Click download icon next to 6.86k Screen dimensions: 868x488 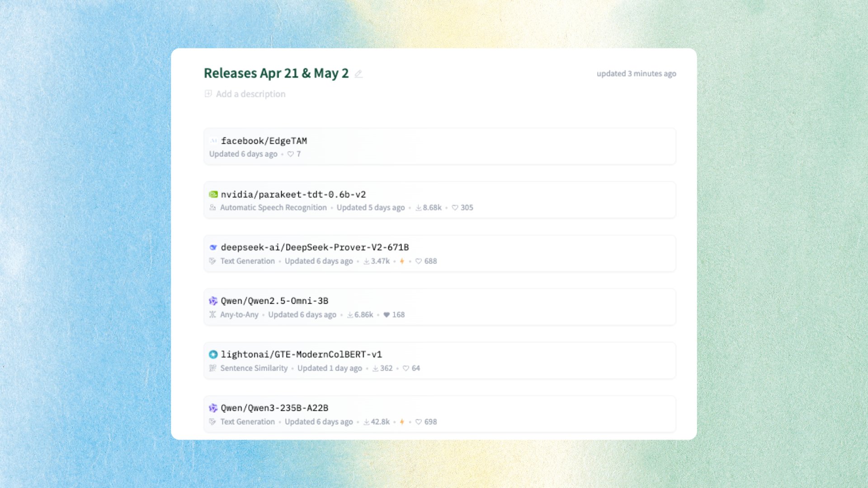point(350,315)
